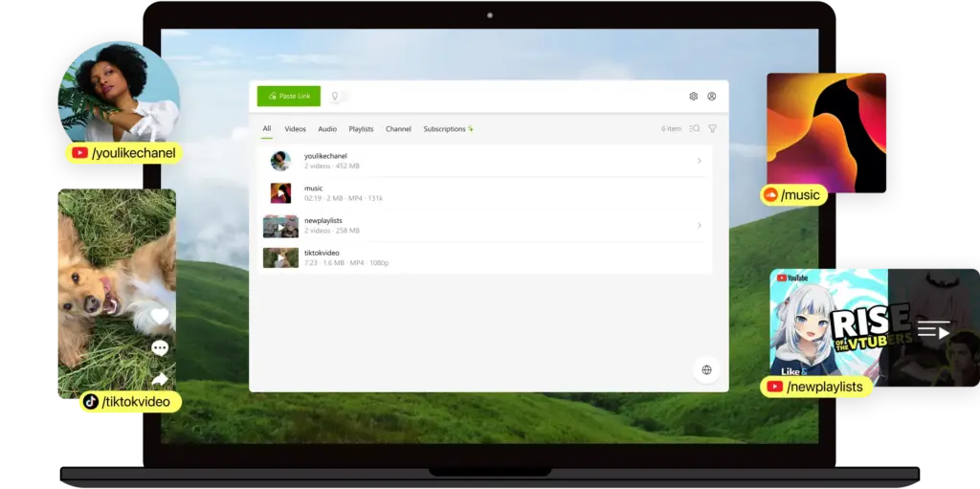Click the comment bubble icon on dog video
Screen dimensions: 980x489
pos(160,347)
